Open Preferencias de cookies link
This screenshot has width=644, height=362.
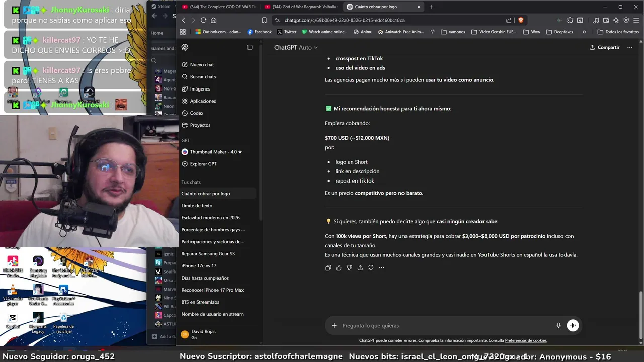point(526,340)
